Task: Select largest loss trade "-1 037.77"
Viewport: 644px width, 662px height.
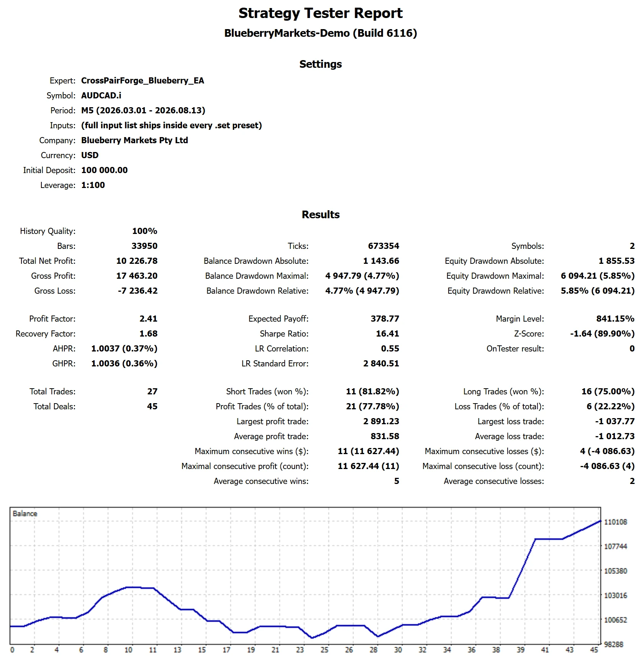Action: point(615,422)
